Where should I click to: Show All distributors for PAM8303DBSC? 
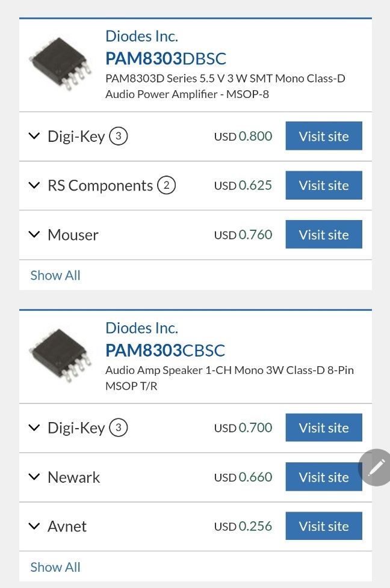click(55, 275)
